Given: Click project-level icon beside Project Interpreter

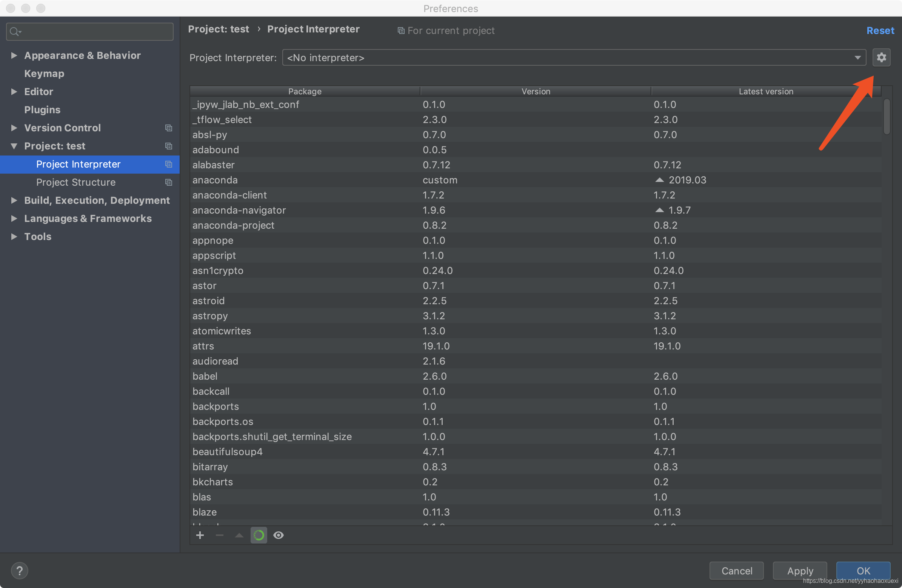Looking at the screenshot, I should 169,164.
